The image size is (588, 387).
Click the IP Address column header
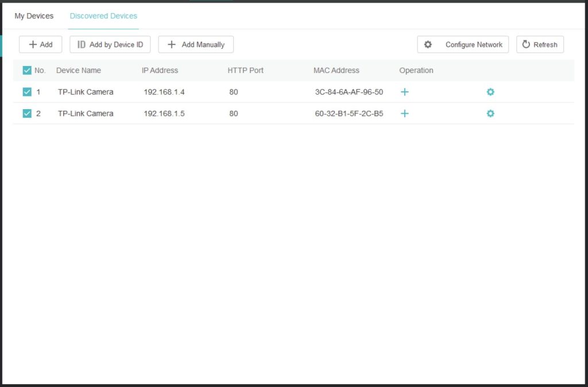click(x=160, y=70)
